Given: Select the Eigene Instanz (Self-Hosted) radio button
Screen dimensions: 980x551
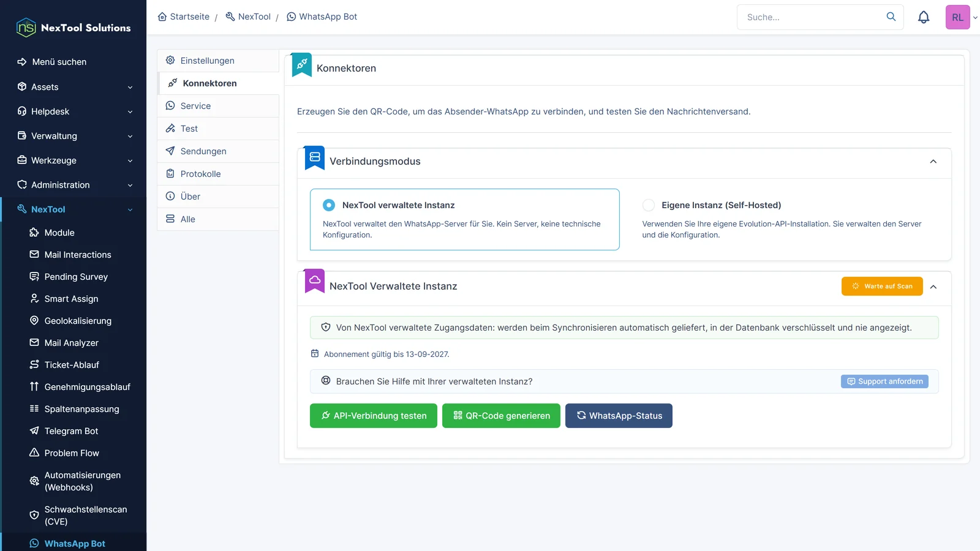Looking at the screenshot, I should tap(649, 205).
